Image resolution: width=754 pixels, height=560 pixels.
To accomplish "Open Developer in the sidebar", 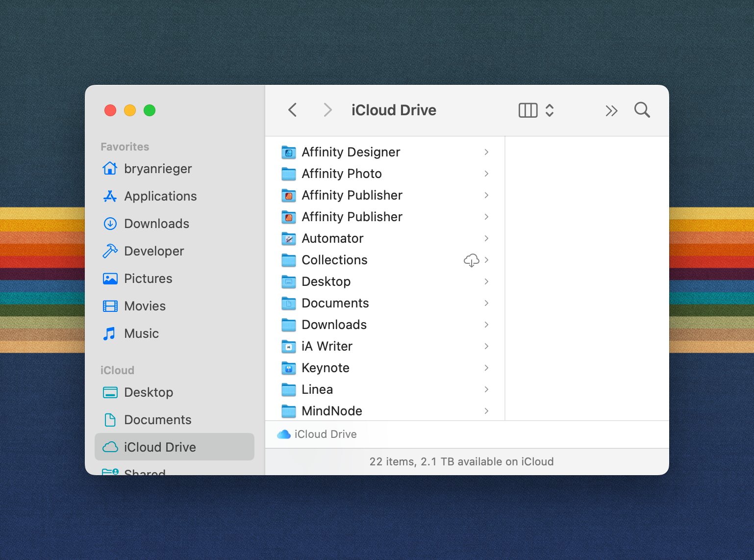I will pos(154,251).
